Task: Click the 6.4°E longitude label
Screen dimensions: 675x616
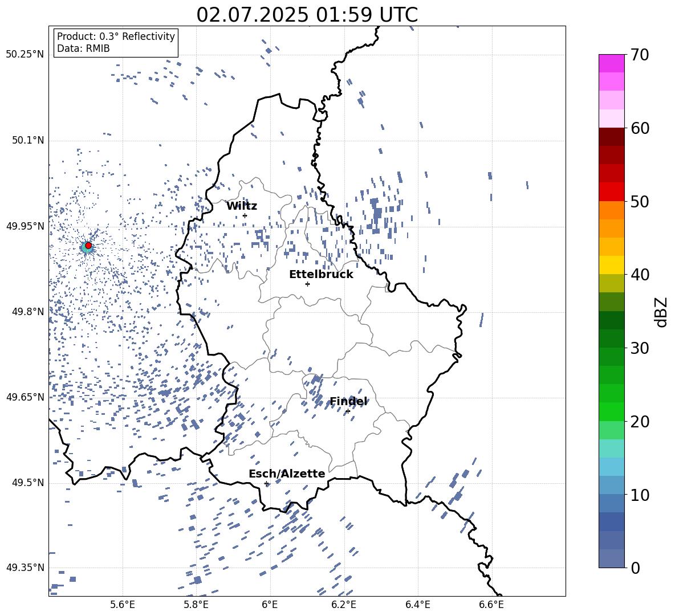Action: (417, 605)
